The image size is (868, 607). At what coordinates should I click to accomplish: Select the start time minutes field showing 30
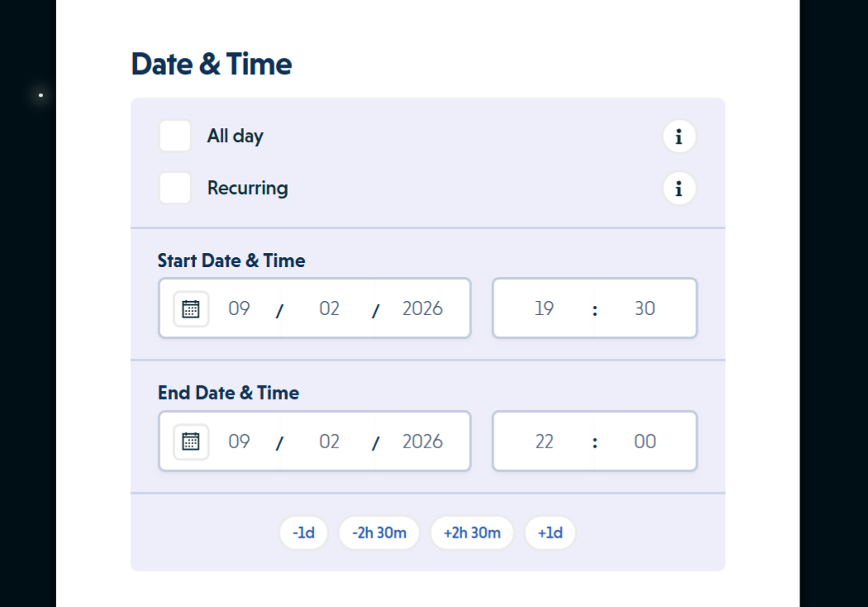click(x=645, y=308)
